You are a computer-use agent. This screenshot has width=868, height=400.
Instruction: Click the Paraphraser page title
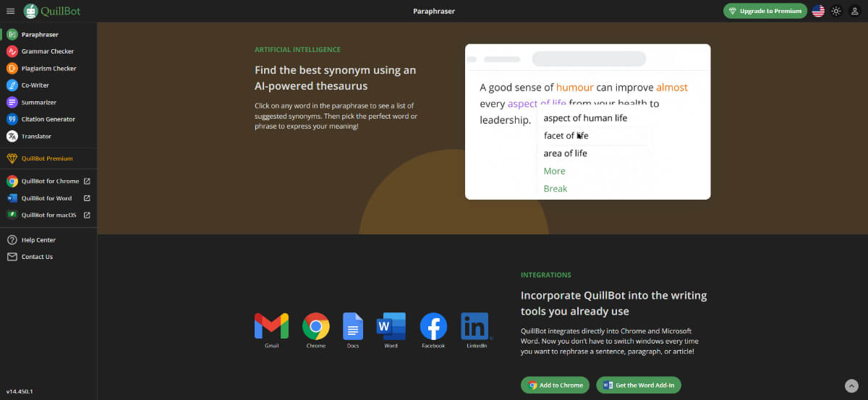pyautogui.click(x=434, y=11)
